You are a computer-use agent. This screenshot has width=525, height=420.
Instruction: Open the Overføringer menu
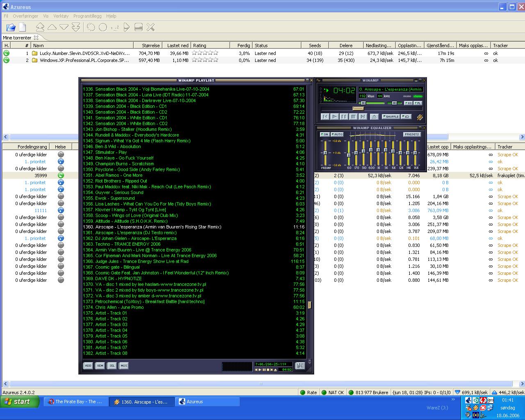point(25,16)
